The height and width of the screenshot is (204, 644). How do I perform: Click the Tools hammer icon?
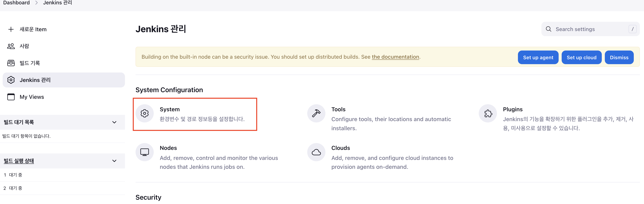point(316,113)
